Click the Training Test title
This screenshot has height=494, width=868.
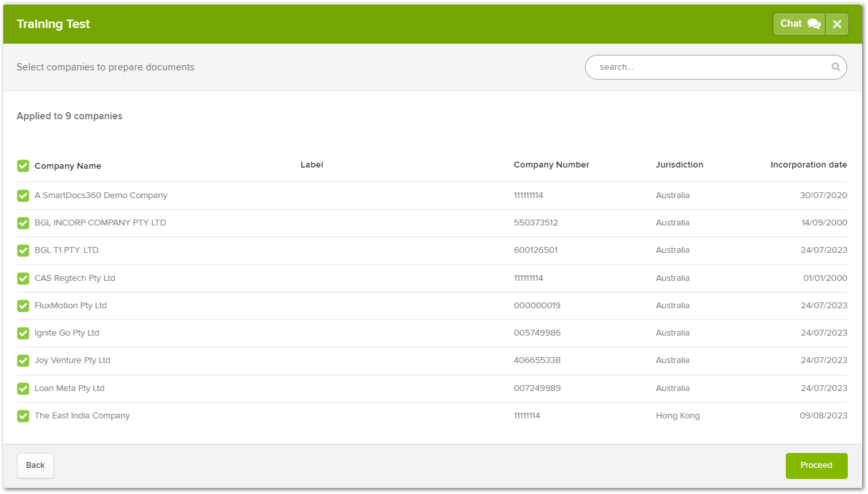pyautogui.click(x=53, y=24)
